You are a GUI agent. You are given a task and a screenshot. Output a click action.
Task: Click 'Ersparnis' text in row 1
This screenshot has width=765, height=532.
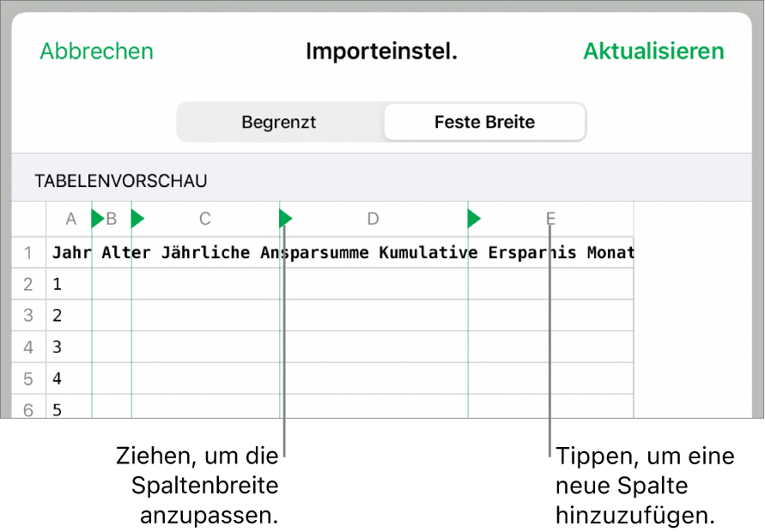tap(532, 252)
